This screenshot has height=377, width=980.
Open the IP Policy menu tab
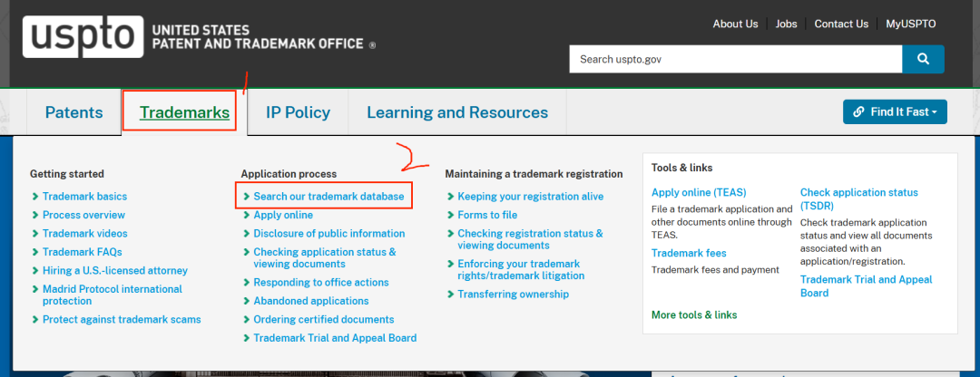pyautogui.click(x=299, y=112)
